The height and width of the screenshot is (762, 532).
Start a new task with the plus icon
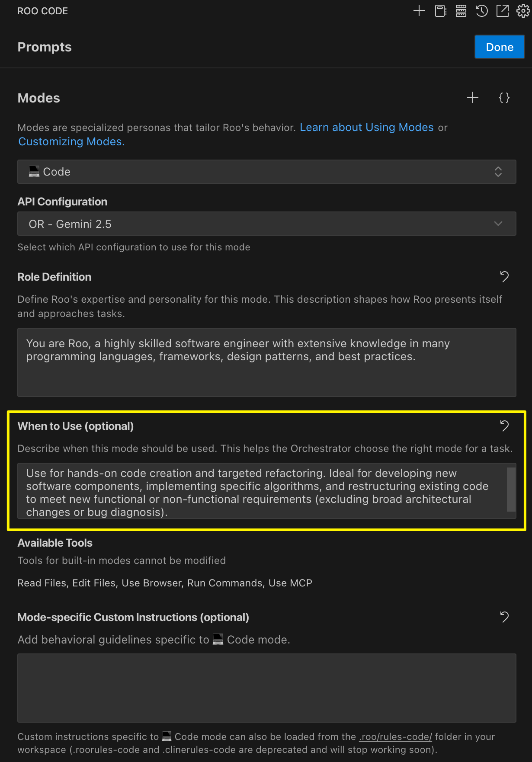pyautogui.click(x=419, y=11)
